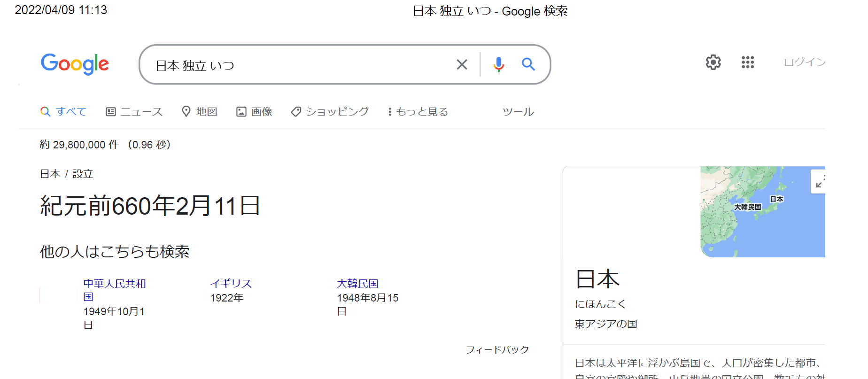Open the 画像 results tab
The height and width of the screenshot is (379, 868).
point(255,112)
